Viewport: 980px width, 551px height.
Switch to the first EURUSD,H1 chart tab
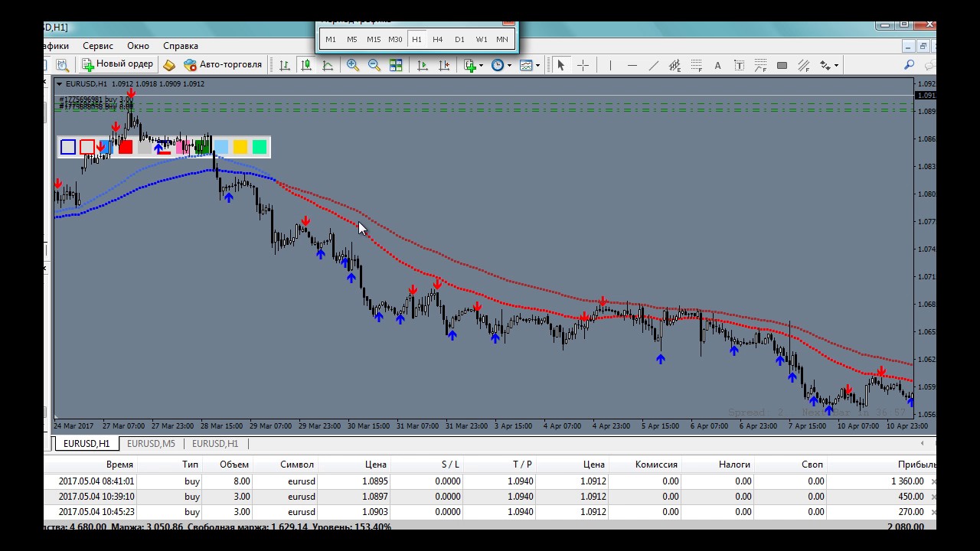pos(86,444)
